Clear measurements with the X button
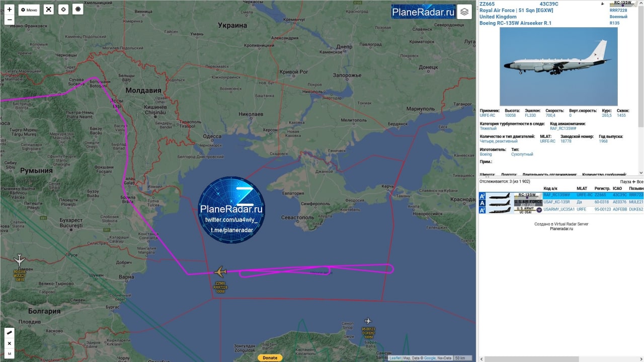Screen dimensions: 644x362 tap(9, 343)
